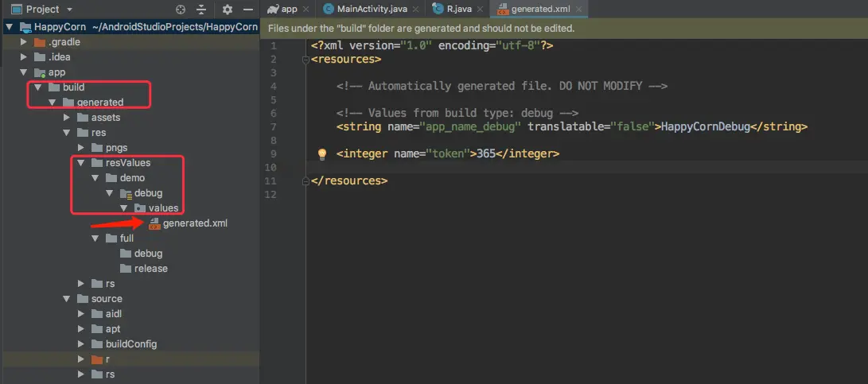Collapse the full folder arrow
This screenshot has height=384, width=868.
95,239
